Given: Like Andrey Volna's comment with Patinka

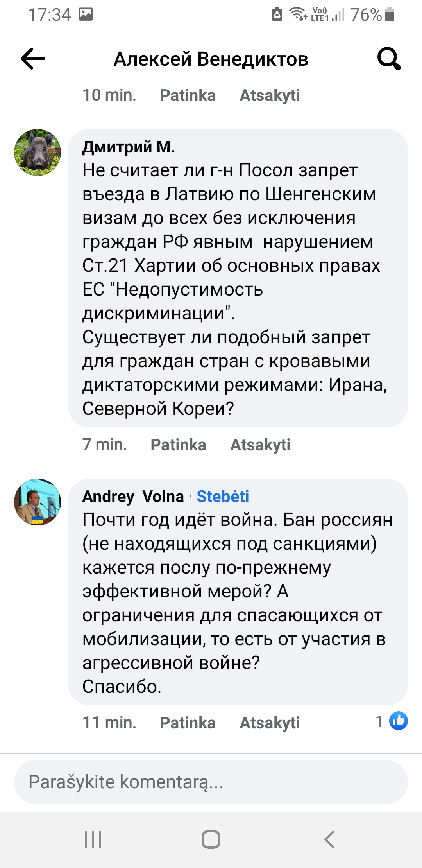Looking at the screenshot, I should click(188, 723).
